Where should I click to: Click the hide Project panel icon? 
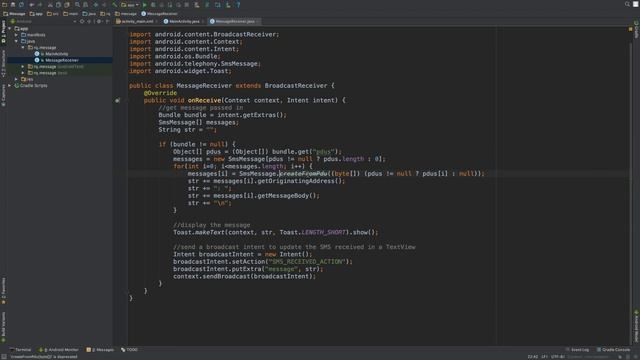pyautogui.click(x=107, y=21)
